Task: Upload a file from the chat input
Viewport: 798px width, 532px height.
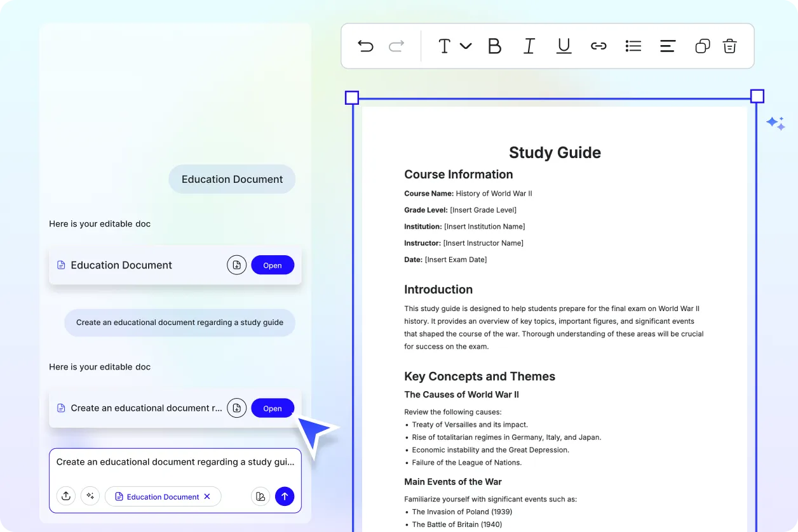Action: [66, 496]
